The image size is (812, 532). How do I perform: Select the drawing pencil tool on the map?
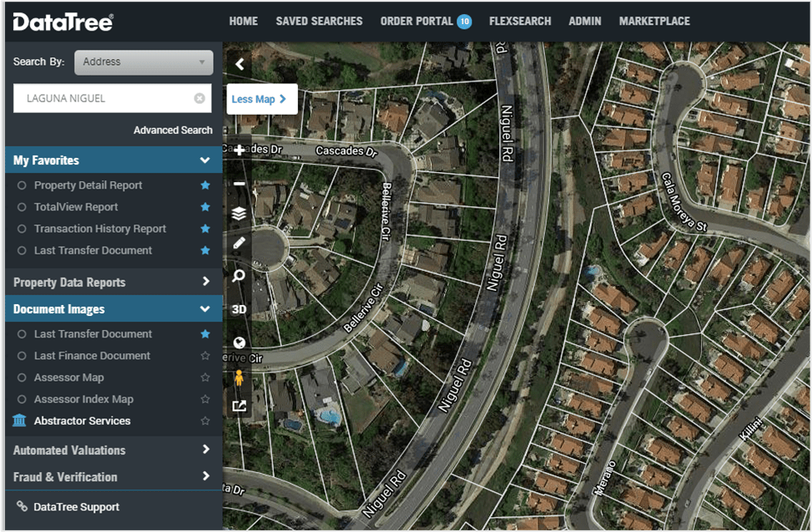pos(239,244)
